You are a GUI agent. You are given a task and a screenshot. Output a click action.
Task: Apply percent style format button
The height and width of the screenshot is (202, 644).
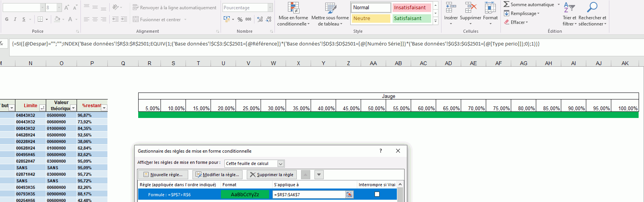click(x=240, y=19)
